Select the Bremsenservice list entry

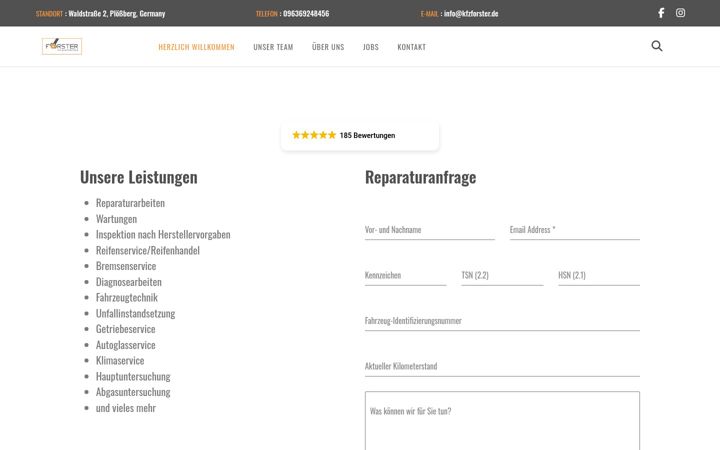(x=126, y=266)
